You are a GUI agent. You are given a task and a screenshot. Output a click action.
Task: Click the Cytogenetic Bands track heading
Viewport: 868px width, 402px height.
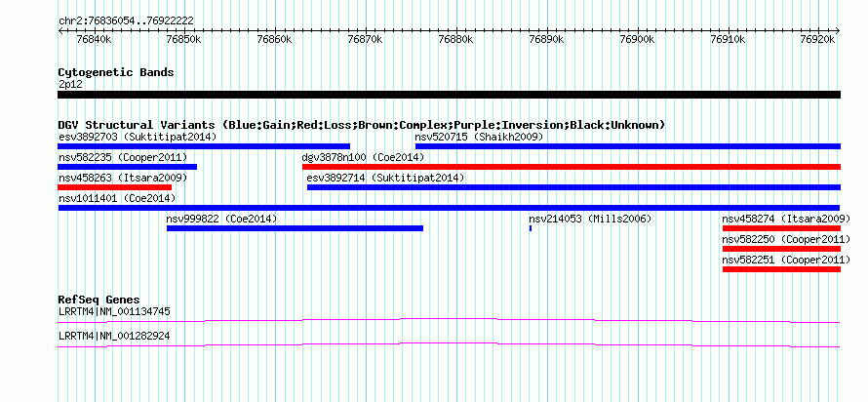[116, 72]
